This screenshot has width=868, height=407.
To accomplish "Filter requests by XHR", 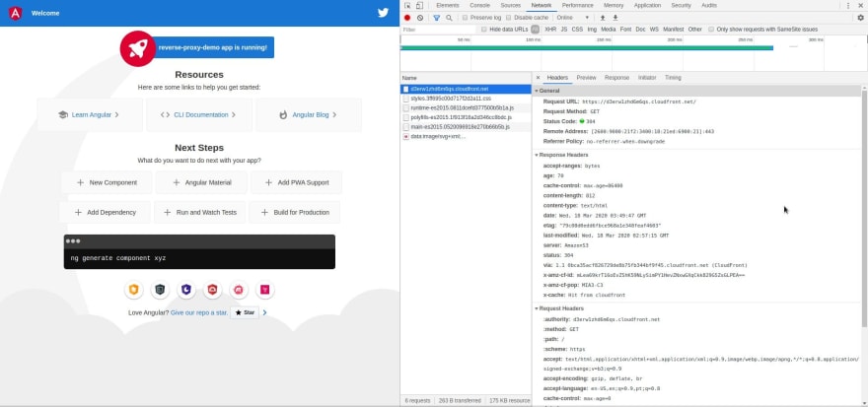I will point(550,30).
